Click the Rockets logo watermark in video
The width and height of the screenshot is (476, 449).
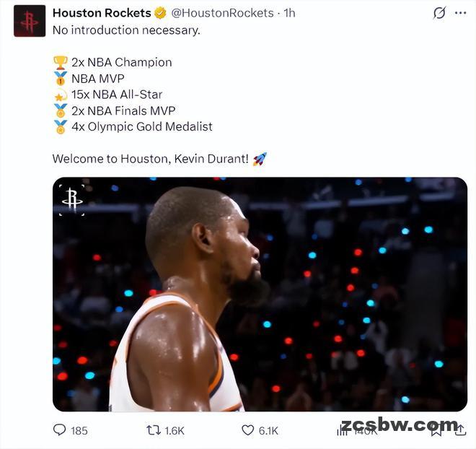click(x=72, y=200)
